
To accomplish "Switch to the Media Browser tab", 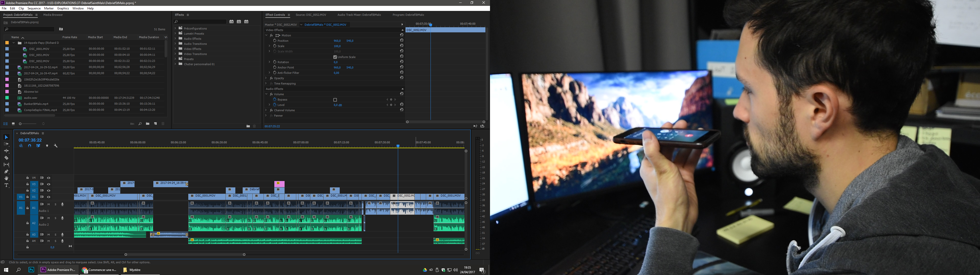I will tap(53, 15).
